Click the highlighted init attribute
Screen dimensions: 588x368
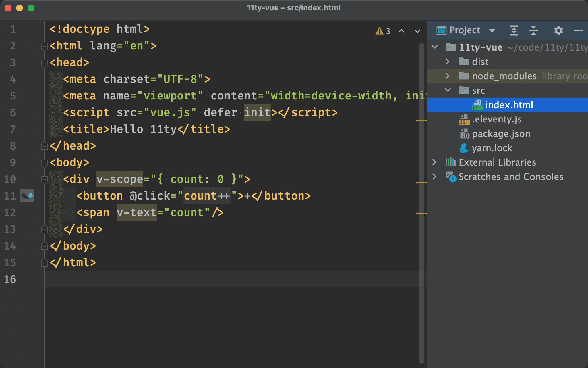point(257,112)
